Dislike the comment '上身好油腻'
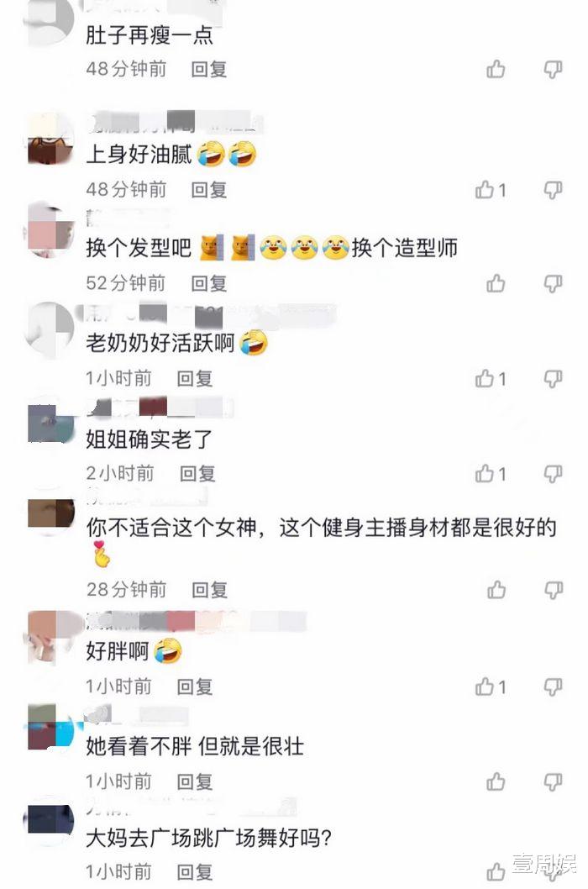This screenshot has width=588, height=889. point(553,189)
